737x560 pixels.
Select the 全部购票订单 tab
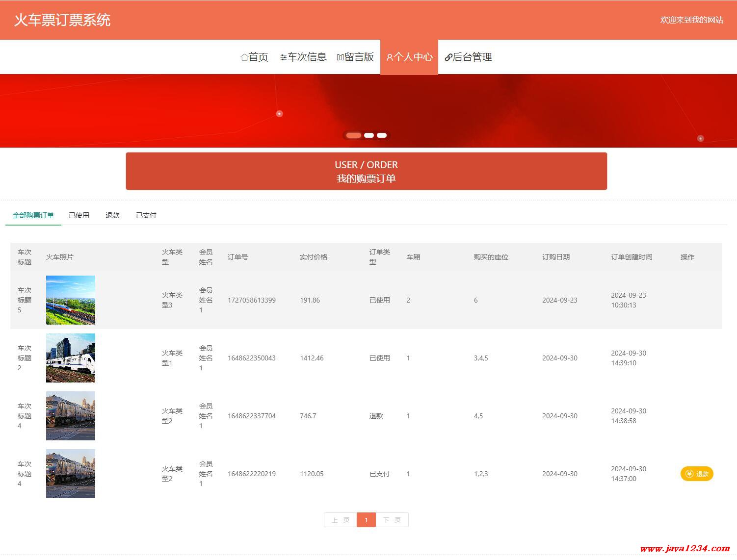[x=33, y=215]
